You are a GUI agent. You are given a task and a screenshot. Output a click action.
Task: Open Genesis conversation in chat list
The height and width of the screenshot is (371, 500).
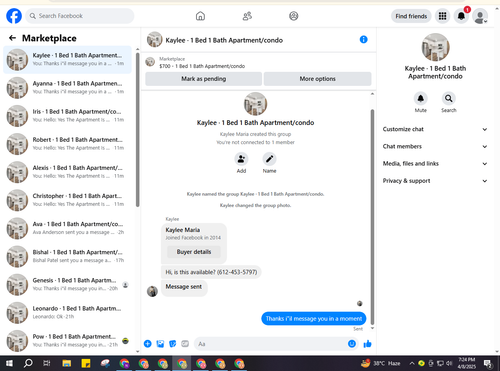pyautogui.click(x=67, y=285)
